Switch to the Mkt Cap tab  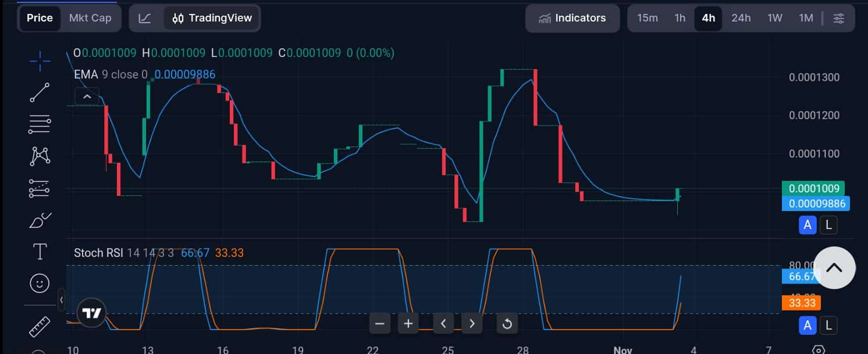coord(90,18)
